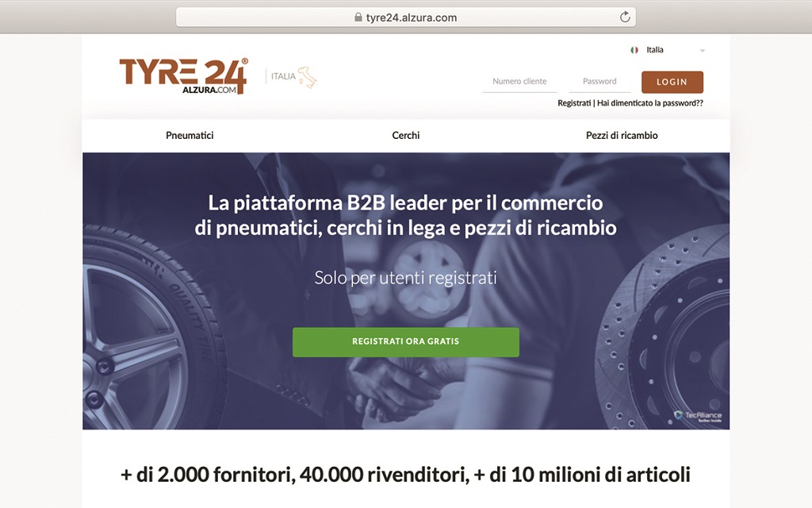The height and width of the screenshot is (508, 812).
Task: Click the Italian flag icon
Action: click(634, 50)
